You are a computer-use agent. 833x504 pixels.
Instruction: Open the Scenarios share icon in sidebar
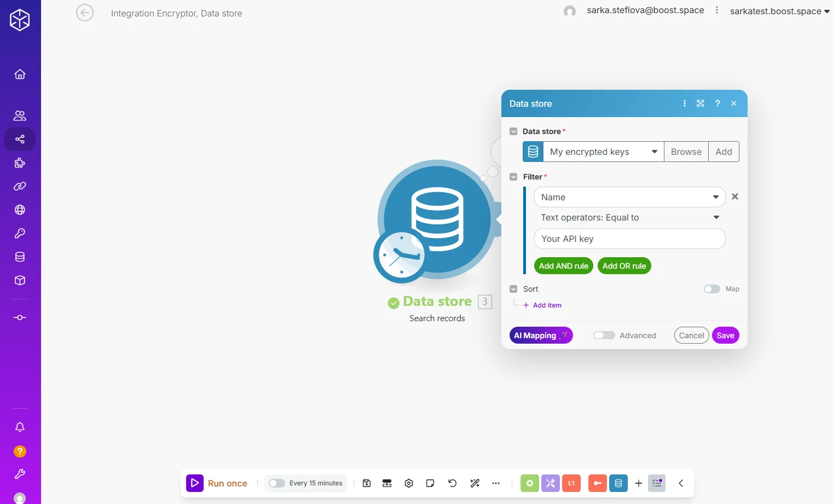20,139
